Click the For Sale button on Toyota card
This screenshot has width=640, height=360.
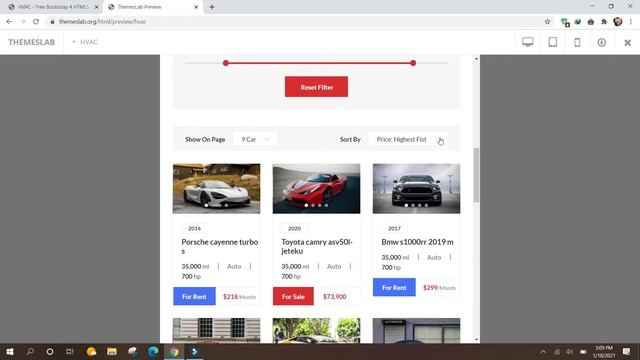293,296
